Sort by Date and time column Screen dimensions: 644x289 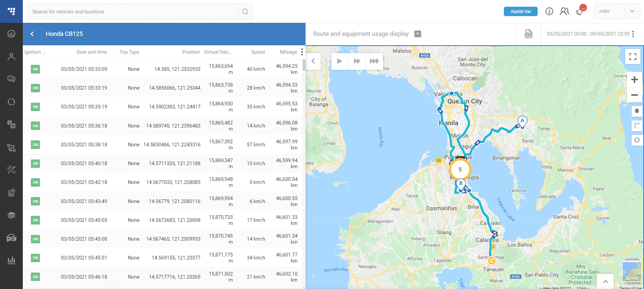[x=92, y=52]
